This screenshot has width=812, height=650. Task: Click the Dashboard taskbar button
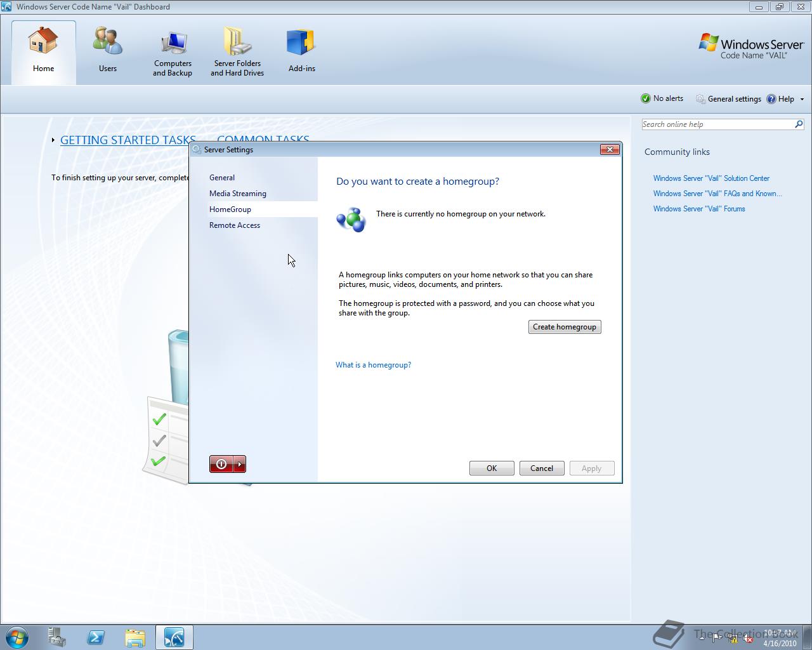[174, 637]
